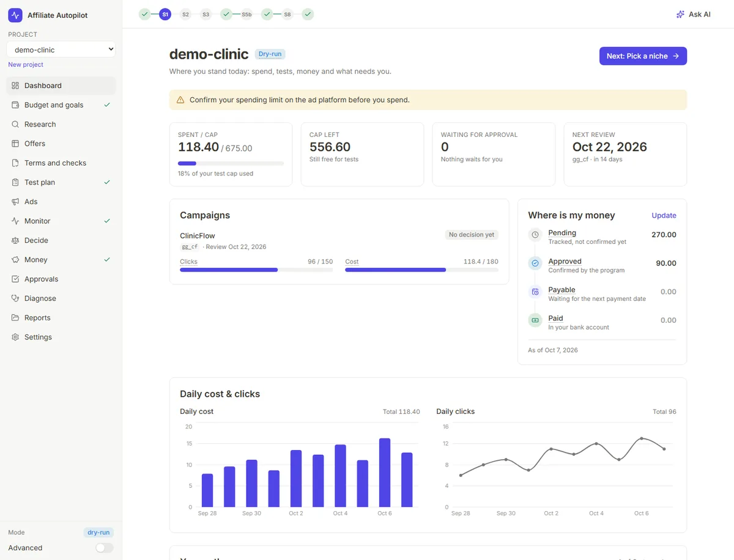
Task: Click the stethoscope icon next to Diagnose
Action: point(15,298)
